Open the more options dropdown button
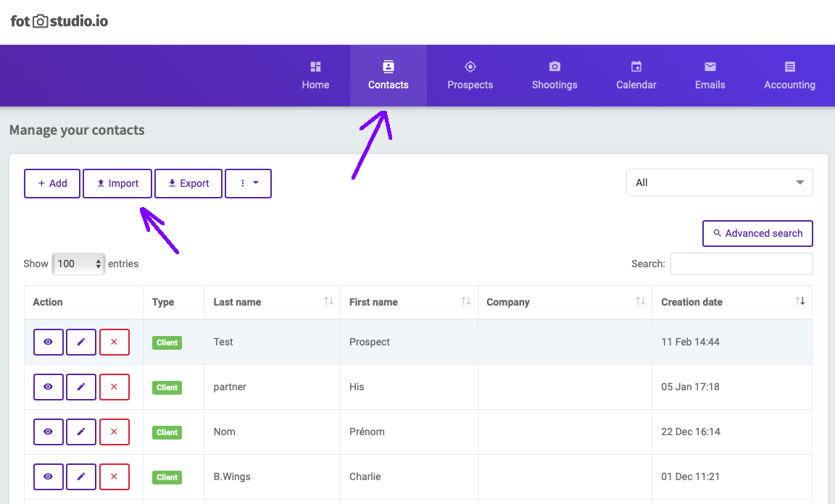The width and height of the screenshot is (835, 504). click(248, 184)
